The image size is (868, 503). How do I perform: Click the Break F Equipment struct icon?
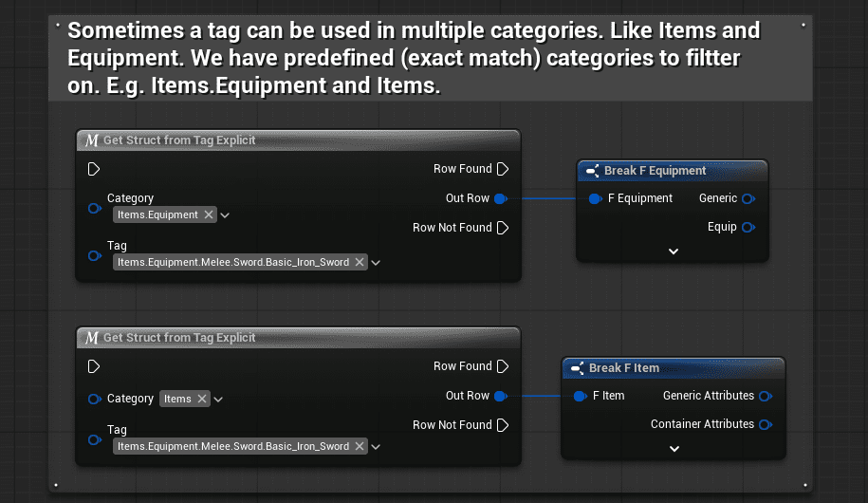tap(592, 171)
